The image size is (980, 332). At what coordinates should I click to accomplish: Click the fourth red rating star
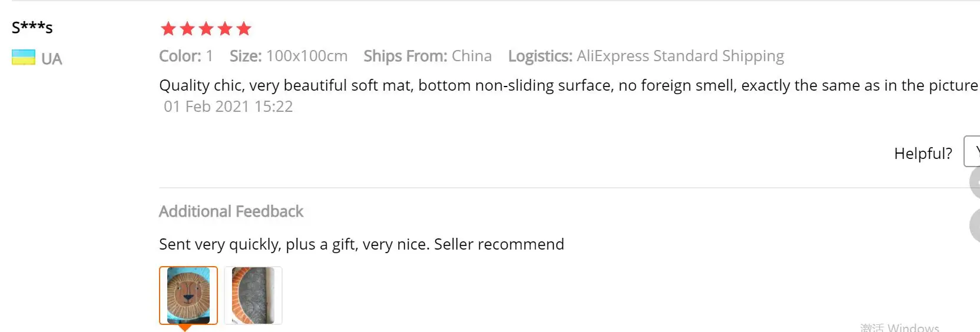coord(225,28)
